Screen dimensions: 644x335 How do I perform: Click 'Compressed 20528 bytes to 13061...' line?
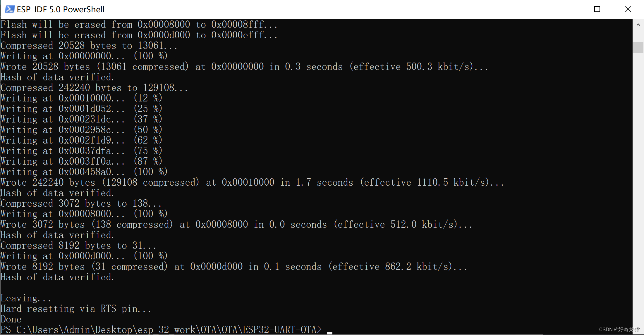coord(89,46)
